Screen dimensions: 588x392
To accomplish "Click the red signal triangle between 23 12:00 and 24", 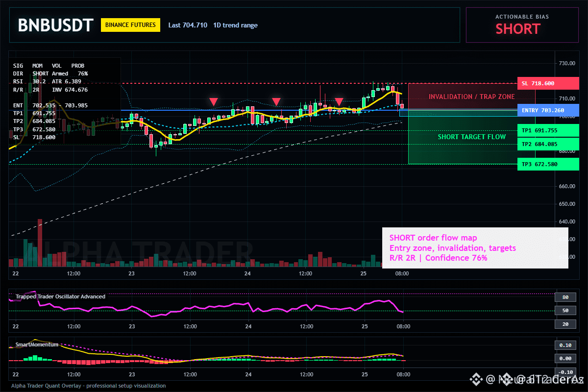I will tap(213, 102).
